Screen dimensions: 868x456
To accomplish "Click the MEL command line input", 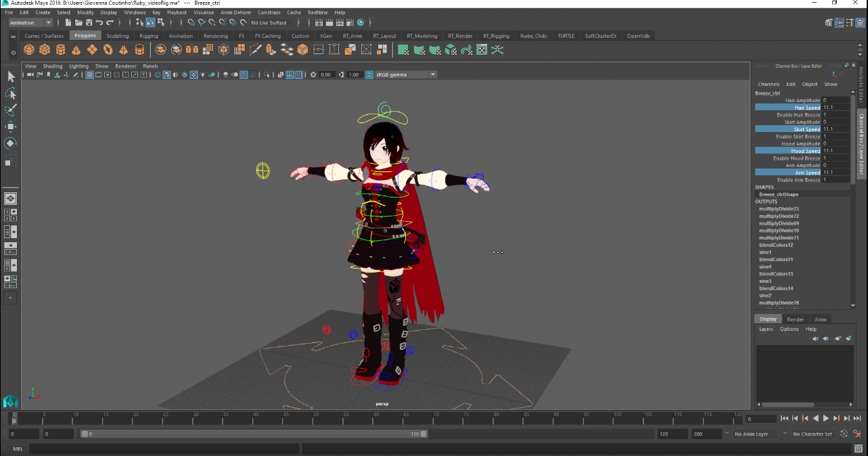I will [164, 449].
